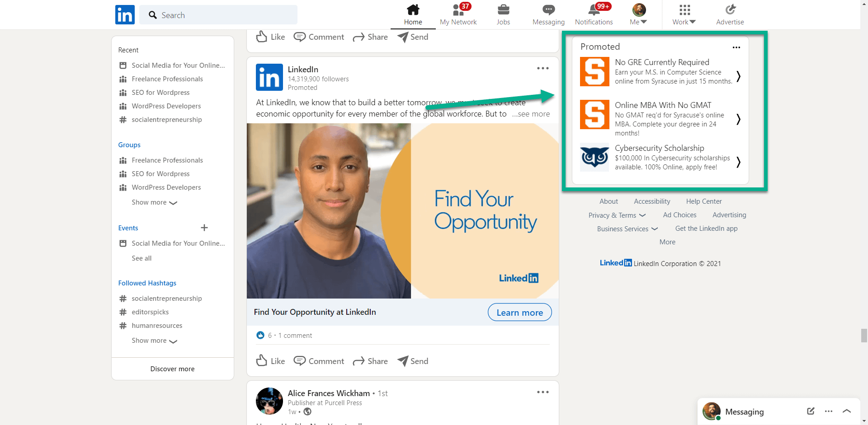Open the Ad Choices link
The height and width of the screenshot is (425, 868).
point(679,215)
